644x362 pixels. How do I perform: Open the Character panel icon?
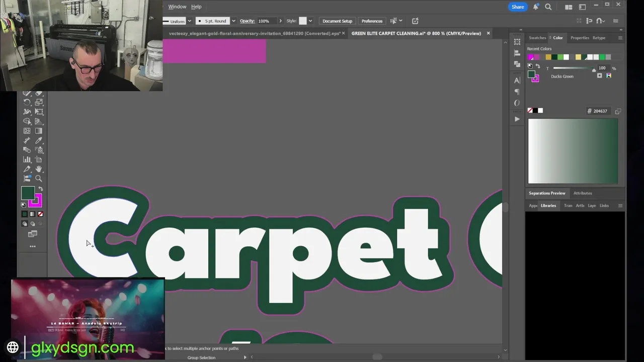[517, 80]
